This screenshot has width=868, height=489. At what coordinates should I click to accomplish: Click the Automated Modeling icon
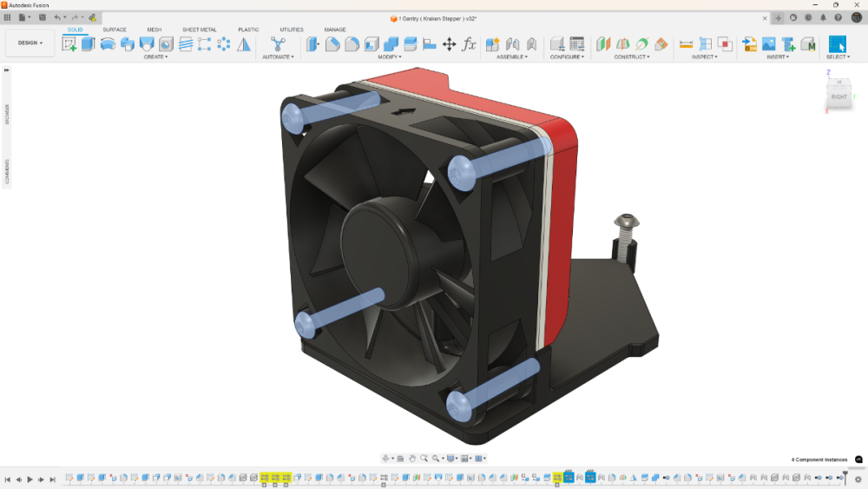tap(278, 44)
